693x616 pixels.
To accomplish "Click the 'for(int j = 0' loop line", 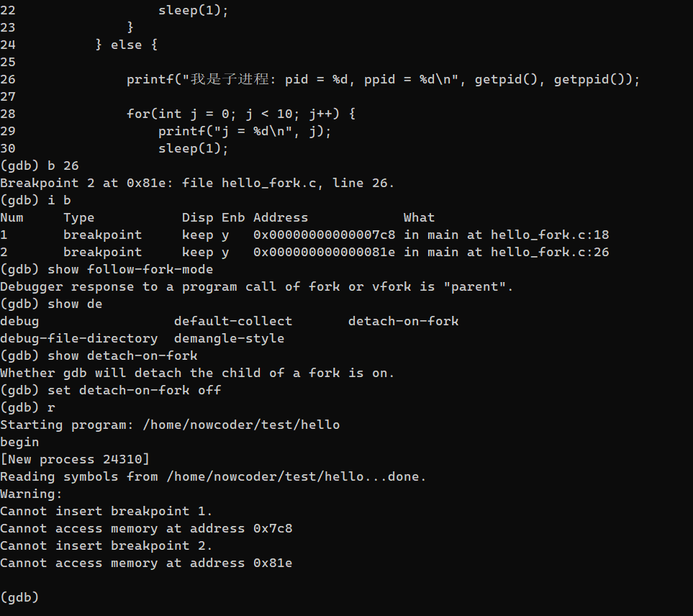I will pyautogui.click(x=241, y=114).
